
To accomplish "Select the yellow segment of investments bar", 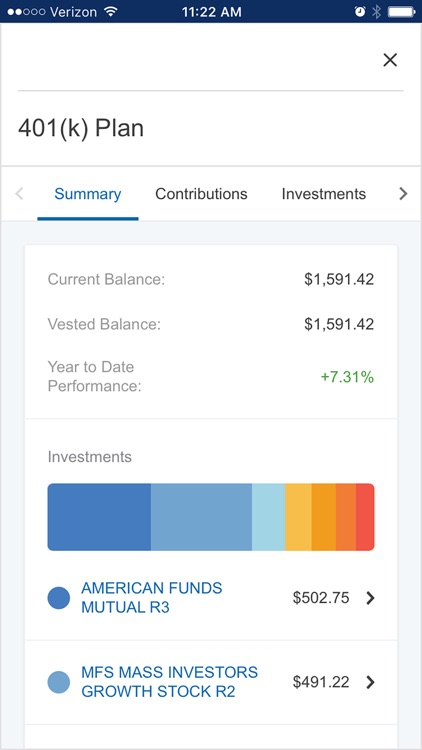I will click(298, 517).
